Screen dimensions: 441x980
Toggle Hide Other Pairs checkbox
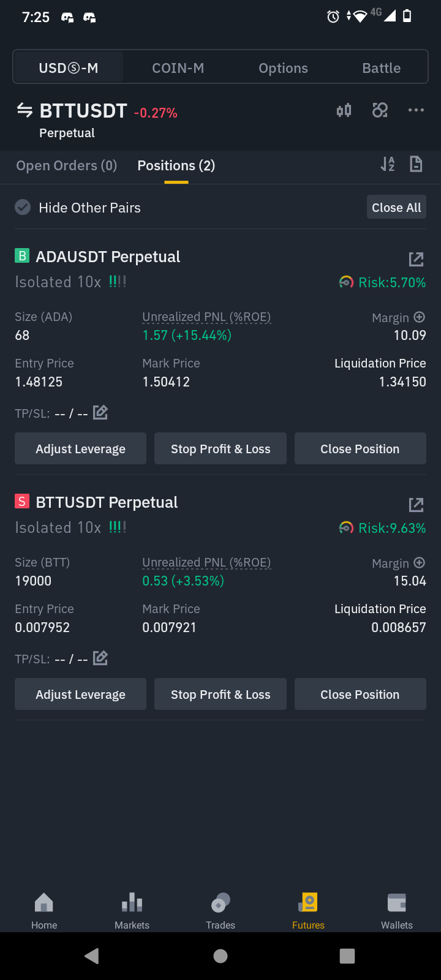point(23,208)
